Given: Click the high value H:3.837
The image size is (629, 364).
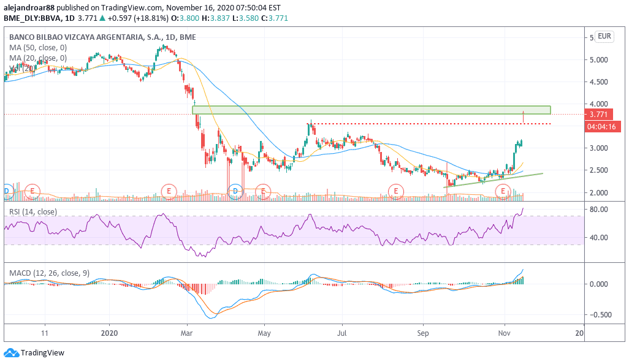Looking at the screenshot, I should click(x=216, y=18).
